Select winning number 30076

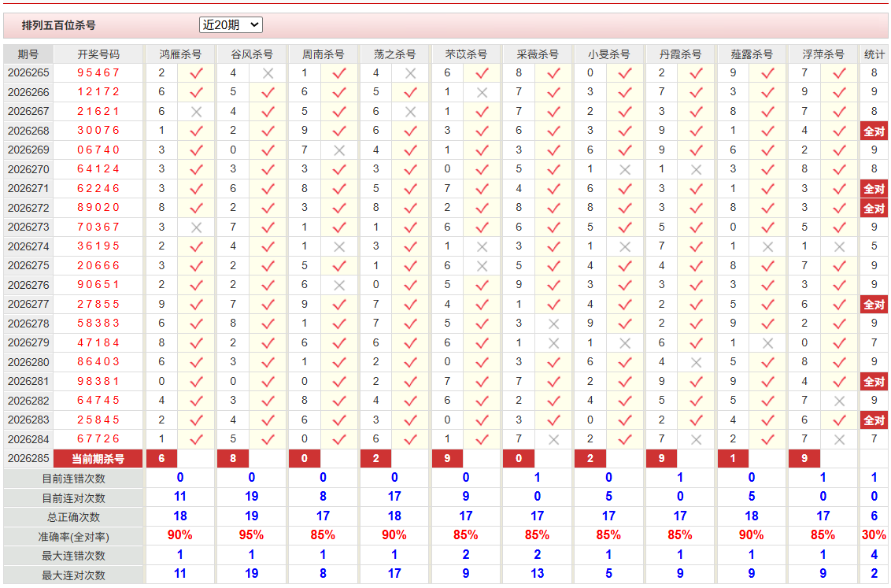[98, 131]
